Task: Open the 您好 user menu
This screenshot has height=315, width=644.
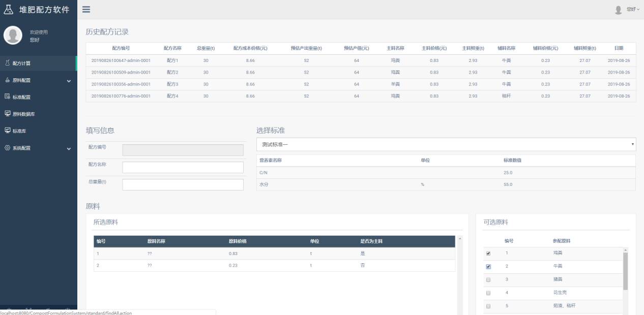Action: [632, 10]
